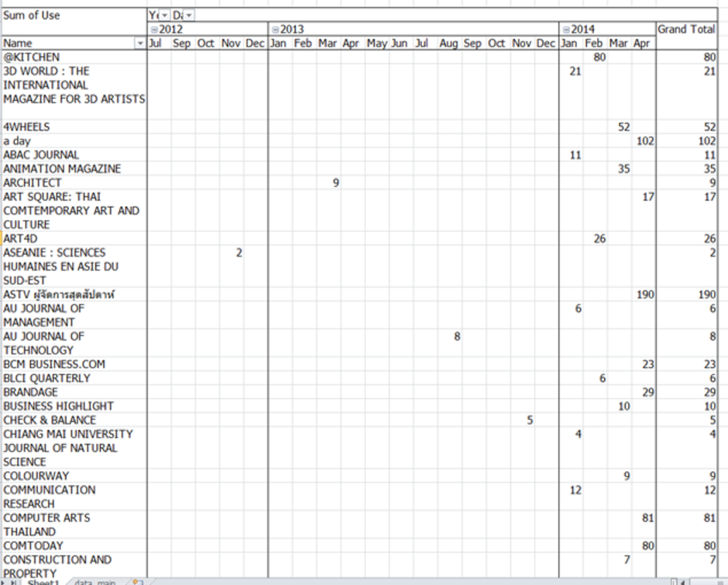Image resolution: width=728 pixels, height=585 pixels.
Task: Select the Nov header under 2012
Action: click(231, 43)
